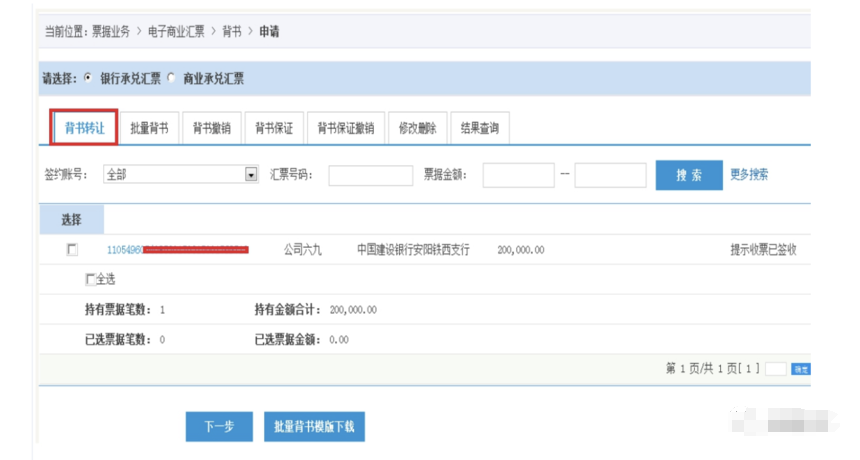Click the page-jump 确定 button in pagination
860x460 pixels.
(x=800, y=369)
